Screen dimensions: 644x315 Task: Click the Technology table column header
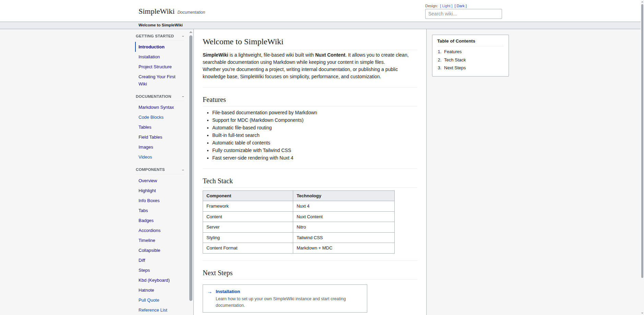pos(344,196)
